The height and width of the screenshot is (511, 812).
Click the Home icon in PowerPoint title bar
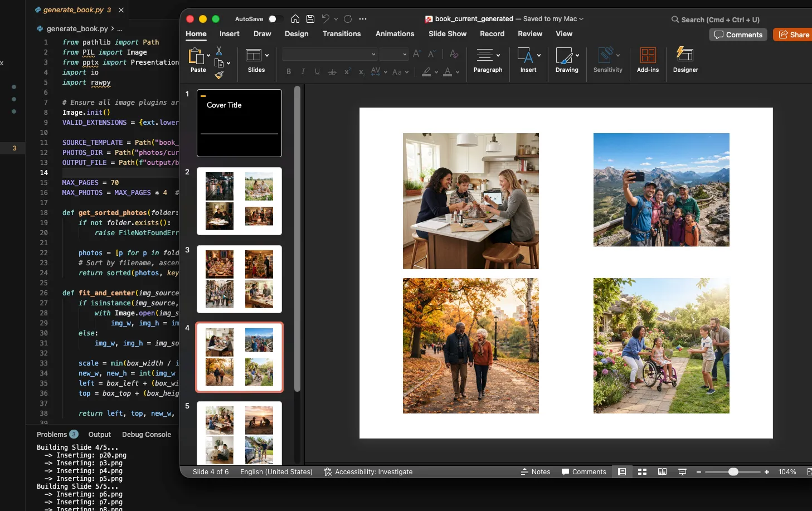click(x=295, y=19)
